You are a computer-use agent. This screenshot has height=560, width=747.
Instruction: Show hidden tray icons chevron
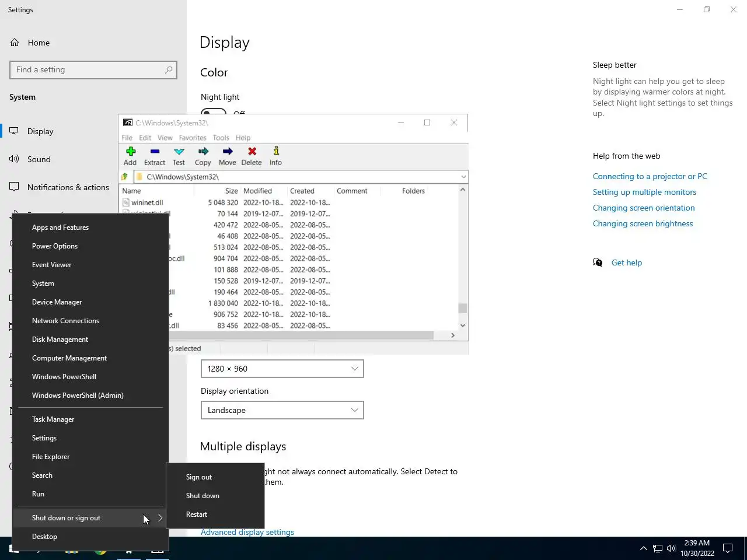coord(643,548)
